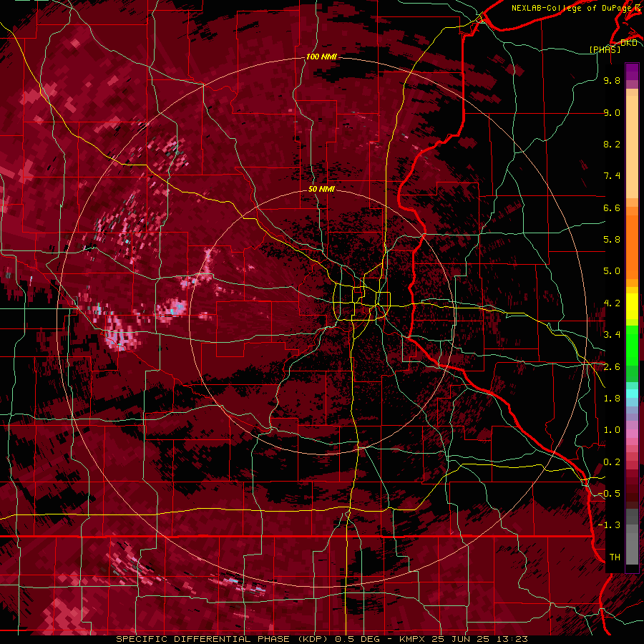
Task: Click the TH threshold label on legend
Action: 615,557
